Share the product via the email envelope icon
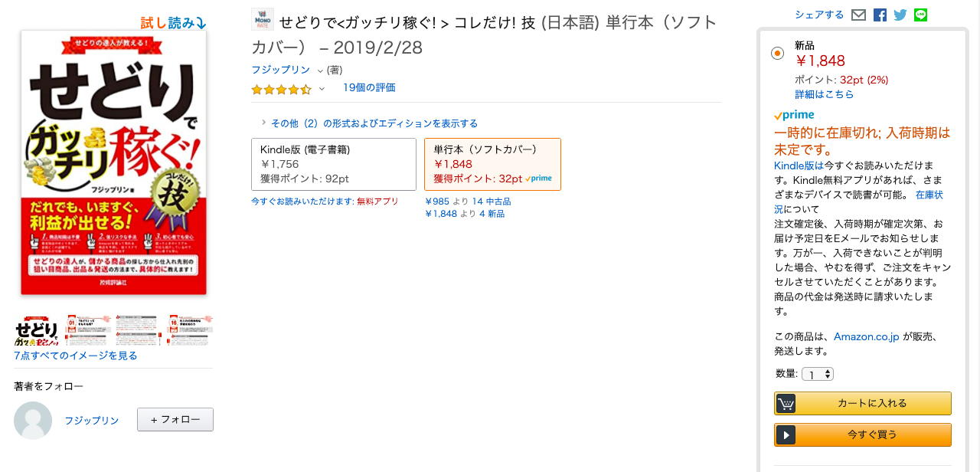Viewport: 980px width, 472px height. [858, 15]
